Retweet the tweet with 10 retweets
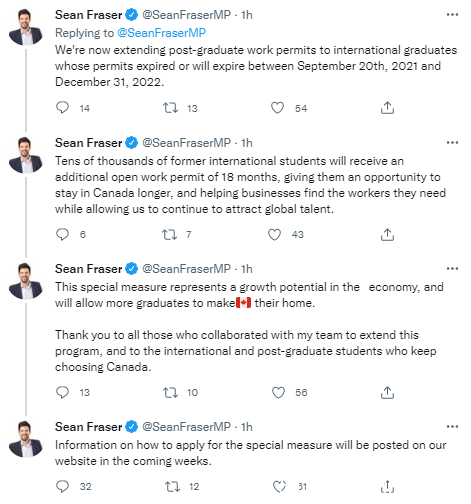 pyautogui.click(x=170, y=393)
